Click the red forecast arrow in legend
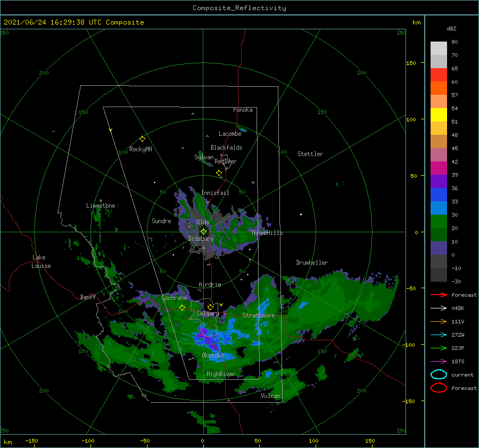The image size is (479, 448). 439,295
